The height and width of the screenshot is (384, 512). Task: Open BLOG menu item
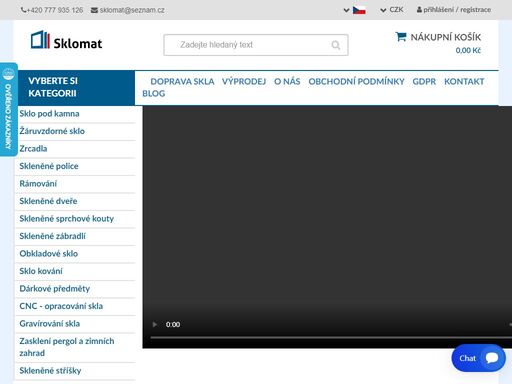[x=154, y=93]
